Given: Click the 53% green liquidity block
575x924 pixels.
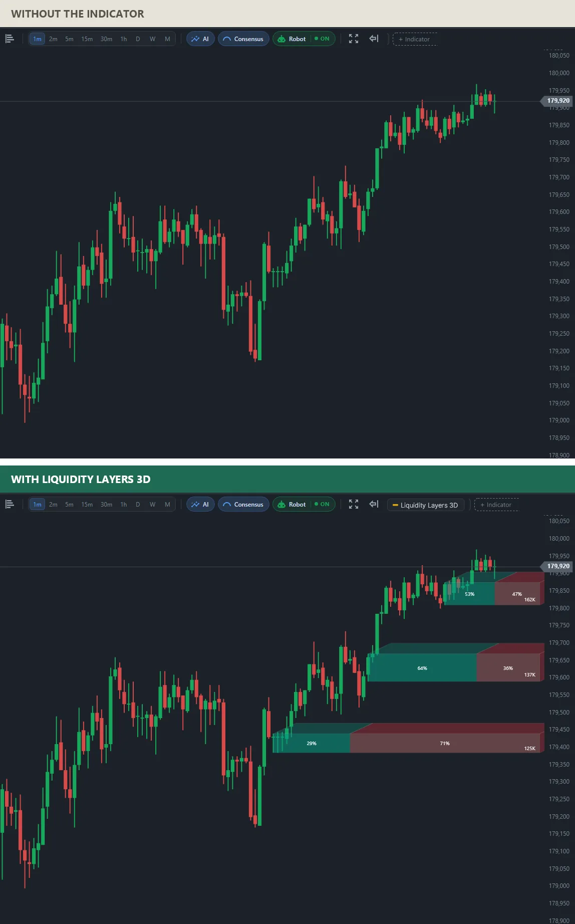Looking at the screenshot, I should 469,594.
